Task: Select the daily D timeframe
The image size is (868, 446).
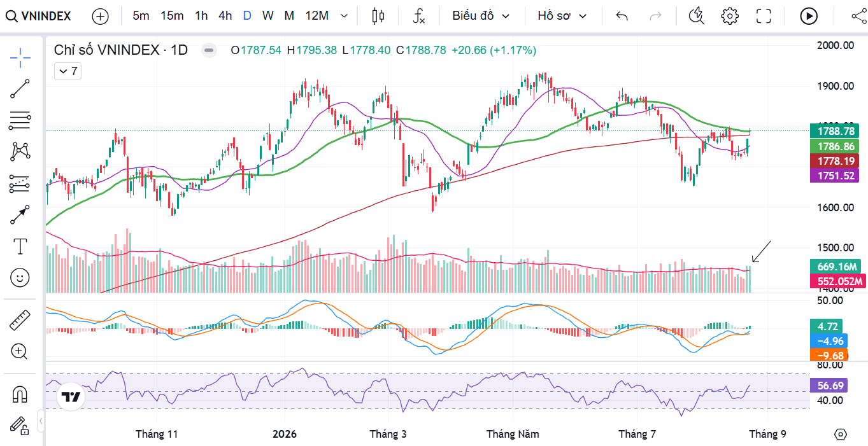Action: [247, 16]
